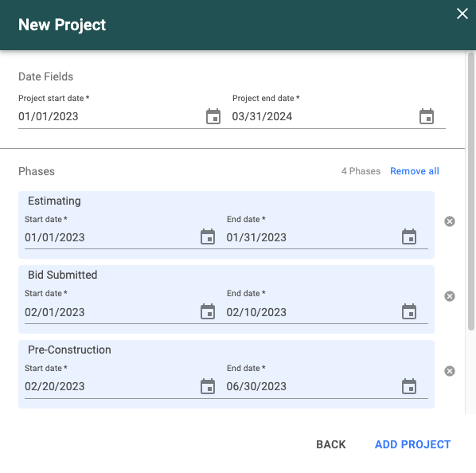The width and height of the screenshot is (476, 473).
Task: Remove the Bid Submitted phase
Action: pyautogui.click(x=450, y=296)
